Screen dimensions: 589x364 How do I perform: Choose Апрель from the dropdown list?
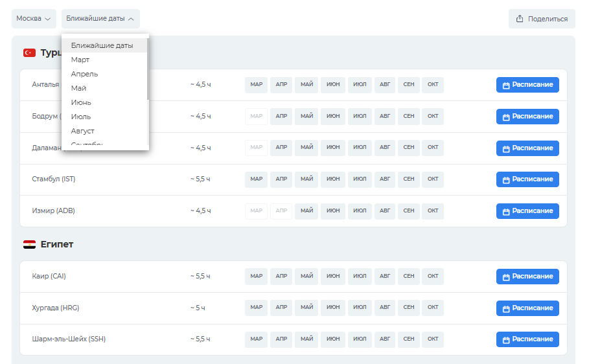(x=104, y=74)
